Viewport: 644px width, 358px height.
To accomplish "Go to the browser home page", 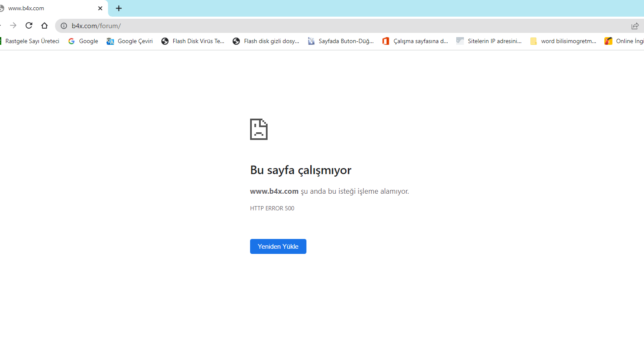I will (x=44, y=26).
